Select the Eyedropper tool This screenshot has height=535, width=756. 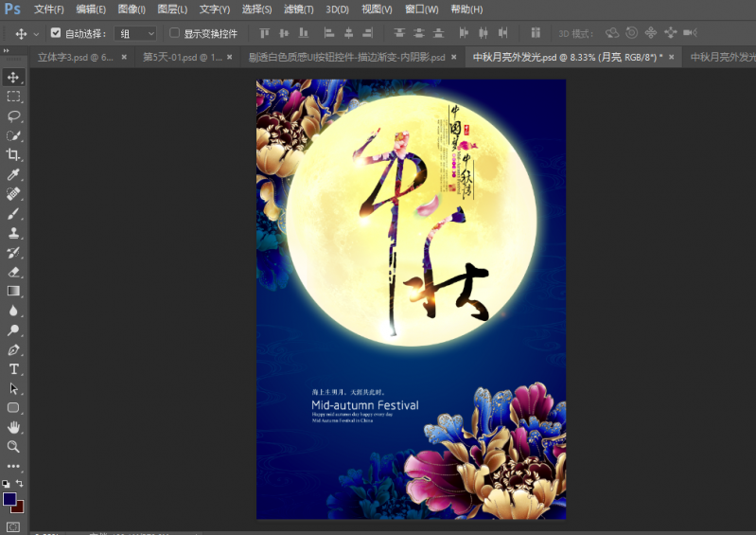pos(13,174)
